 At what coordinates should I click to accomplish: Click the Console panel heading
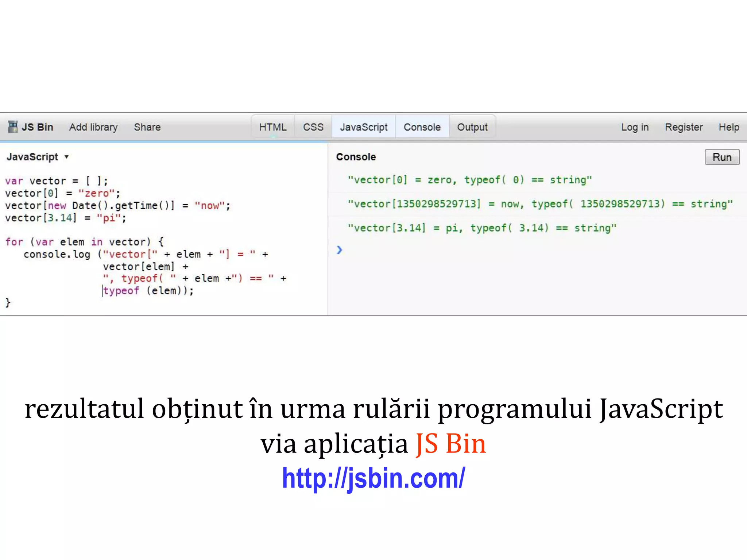pos(356,157)
